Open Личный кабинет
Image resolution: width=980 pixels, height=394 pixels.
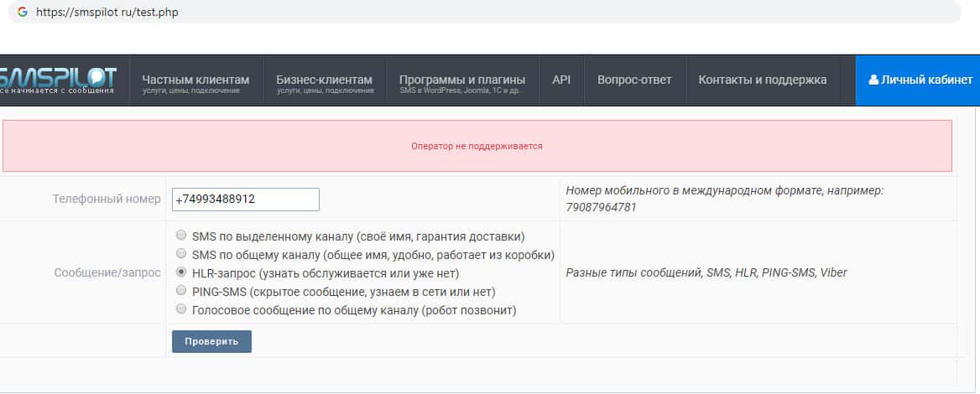920,80
